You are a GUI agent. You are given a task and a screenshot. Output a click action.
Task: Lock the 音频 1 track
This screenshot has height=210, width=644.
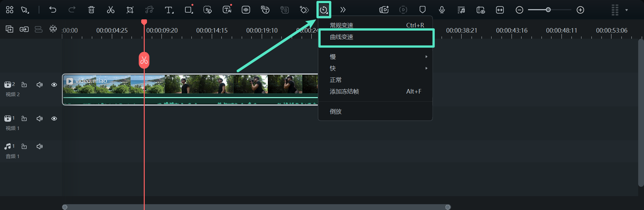tap(24, 146)
